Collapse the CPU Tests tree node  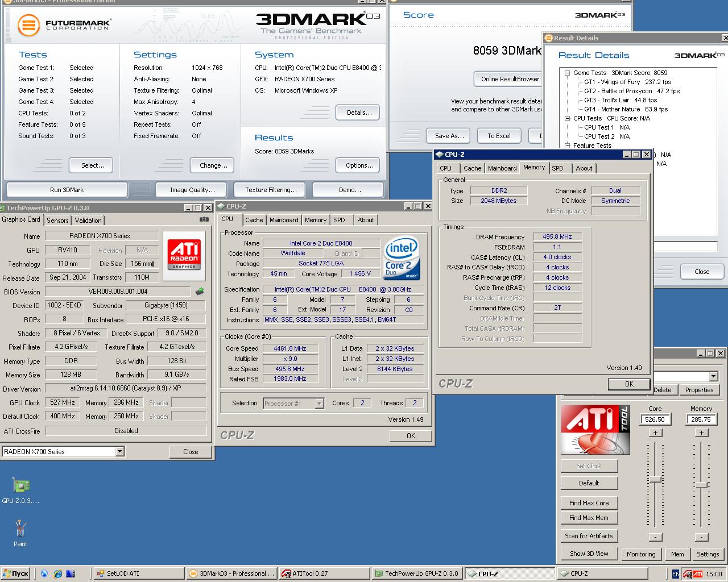coord(567,118)
